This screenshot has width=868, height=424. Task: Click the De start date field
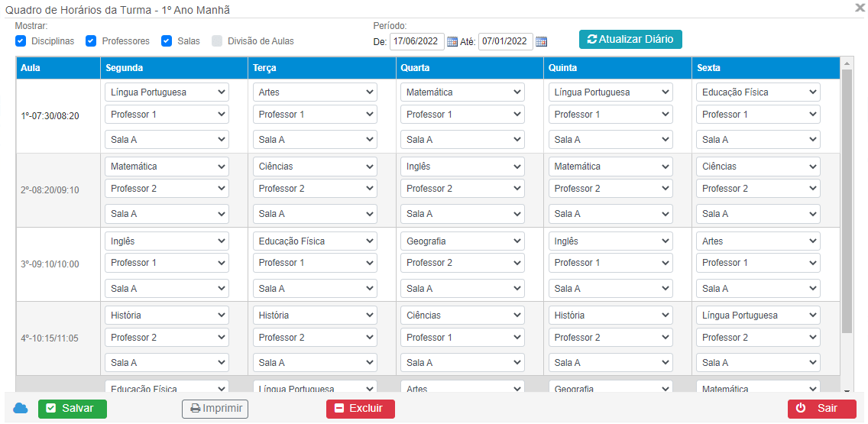click(416, 41)
